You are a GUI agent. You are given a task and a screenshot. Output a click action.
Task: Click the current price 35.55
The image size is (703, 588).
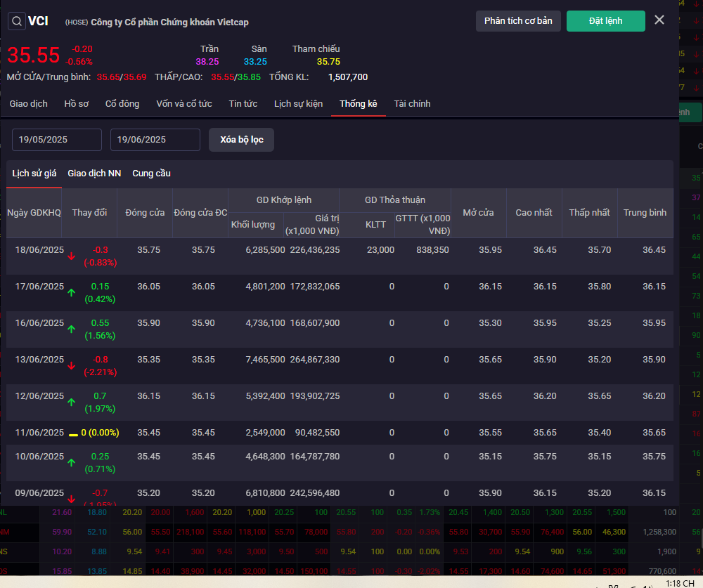[x=33, y=55]
